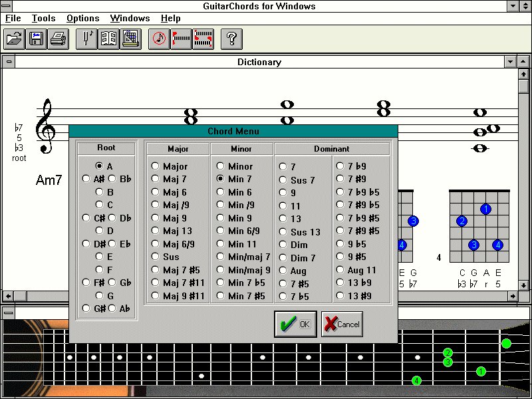Open the Help menu
Screen dimensions: 532x399
pos(171,18)
